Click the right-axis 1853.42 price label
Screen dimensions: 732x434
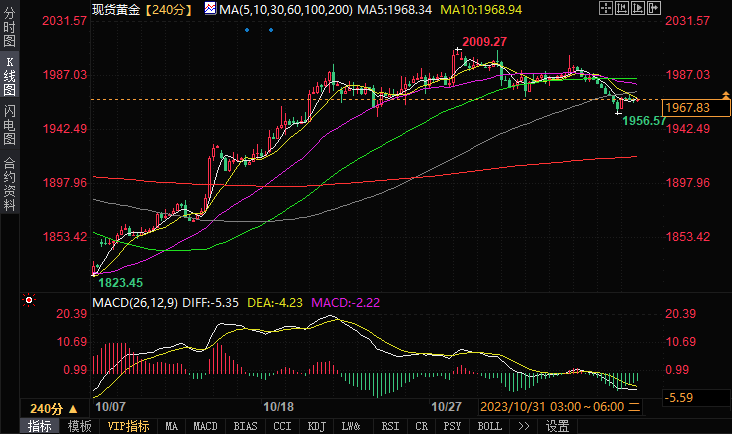[x=688, y=237]
